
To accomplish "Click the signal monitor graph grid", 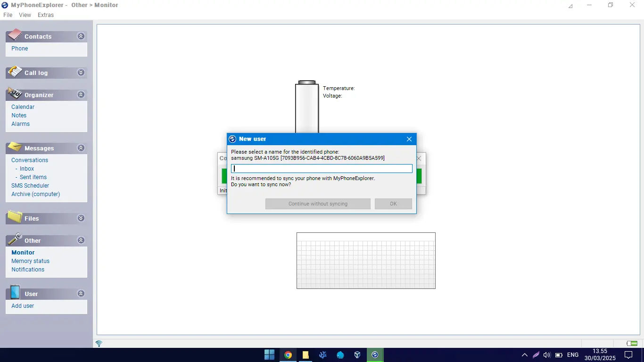I will point(366,261).
